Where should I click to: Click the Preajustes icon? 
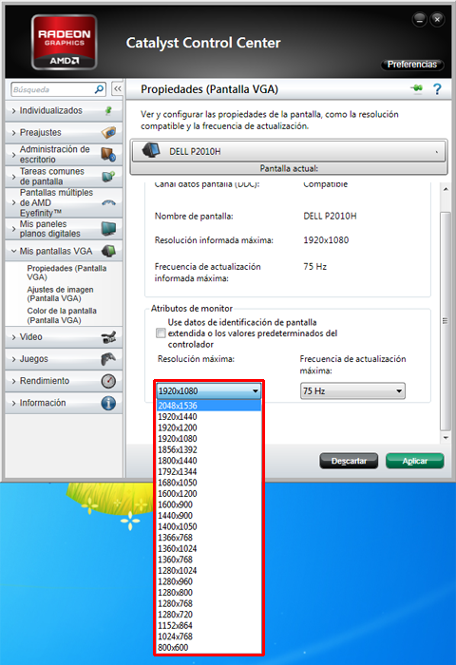click(x=109, y=132)
